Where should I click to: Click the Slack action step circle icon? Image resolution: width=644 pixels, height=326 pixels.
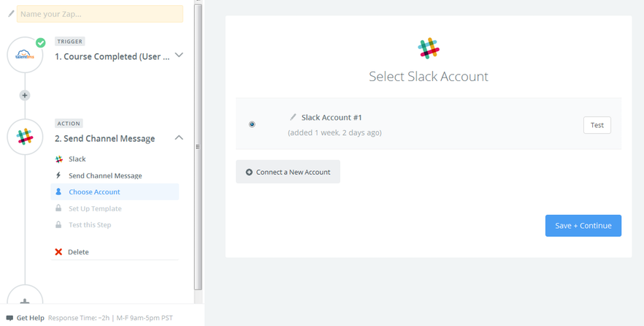tap(25, 137)
